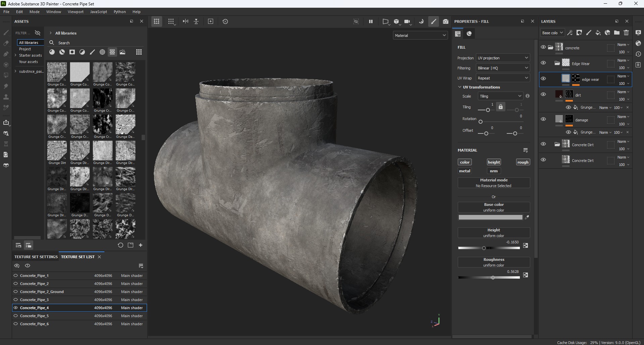Take a viewport screenshot with camera icon
The image size is (644, 345).
click(446, 21)
